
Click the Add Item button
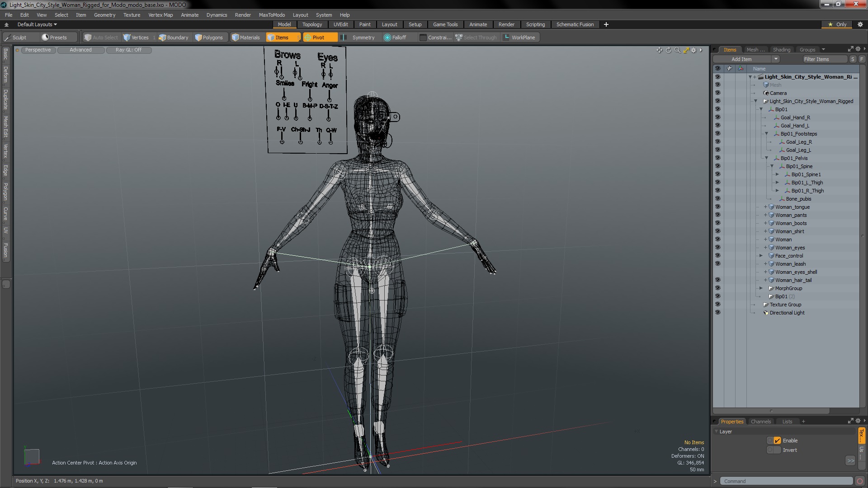[742, 59]
